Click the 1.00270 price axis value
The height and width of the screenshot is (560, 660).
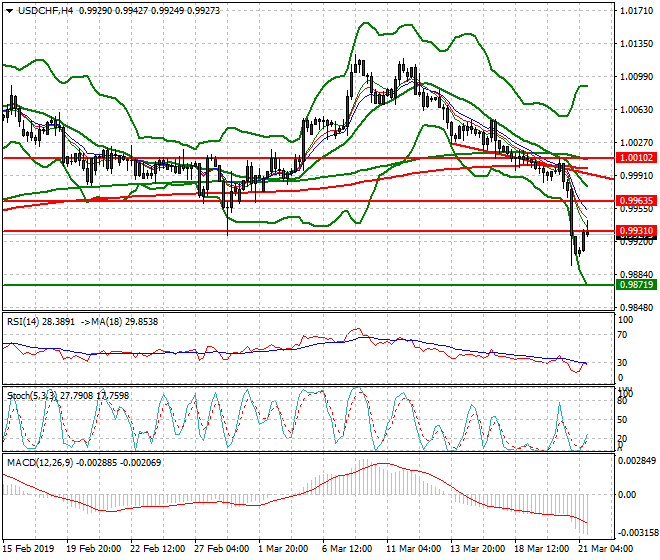tap(637, 143)
